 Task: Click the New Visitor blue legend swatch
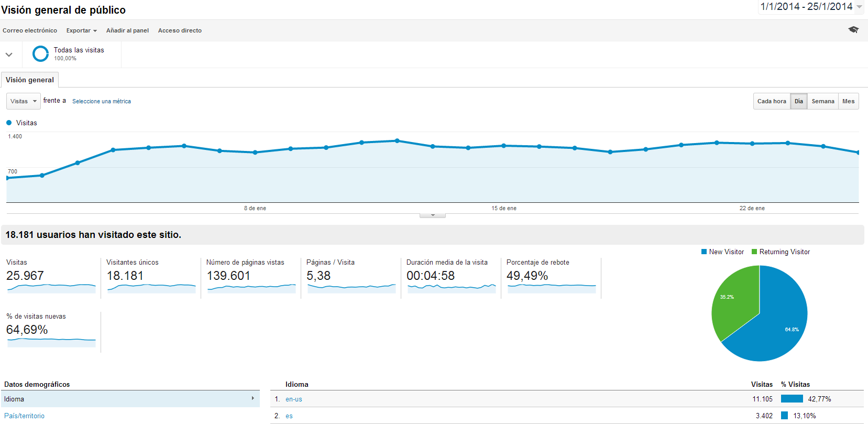704,252
